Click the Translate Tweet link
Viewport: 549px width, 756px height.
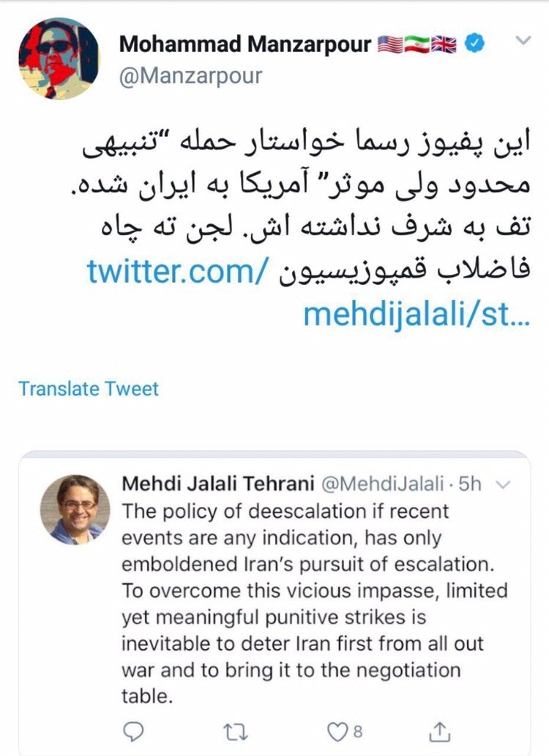click(89, 388)
